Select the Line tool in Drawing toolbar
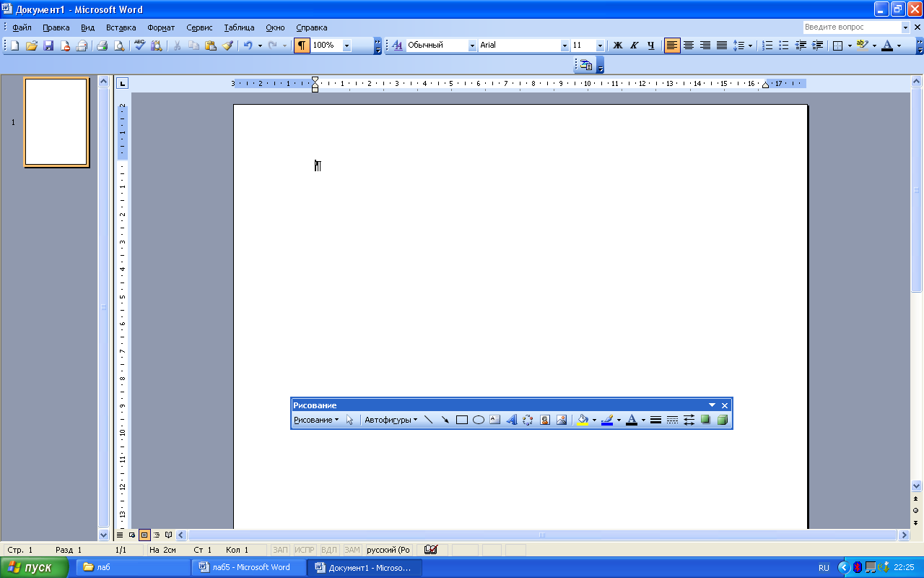The height and width of the screenshot is (578, 924). (x=428, y=420)
